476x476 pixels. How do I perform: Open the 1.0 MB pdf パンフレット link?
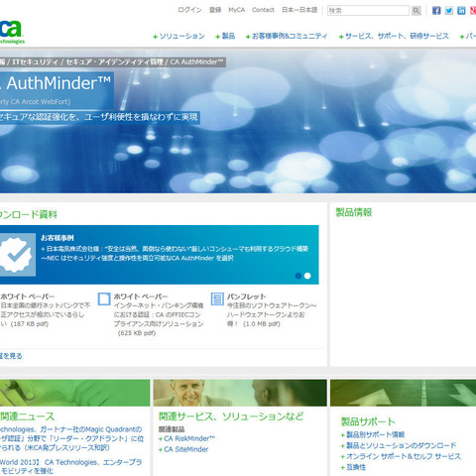272,314
